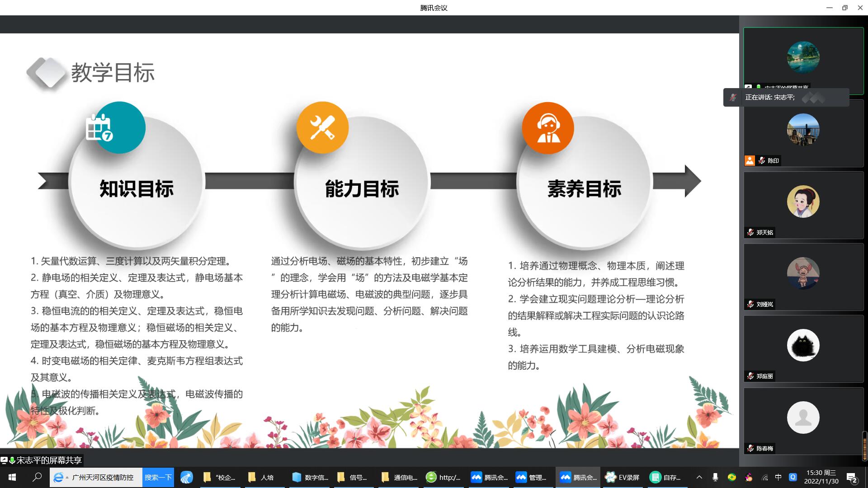Switch to the 管理... Tencent Meeting taskbar window
Viewport: 868px width, 488px height.
point(531,477)
